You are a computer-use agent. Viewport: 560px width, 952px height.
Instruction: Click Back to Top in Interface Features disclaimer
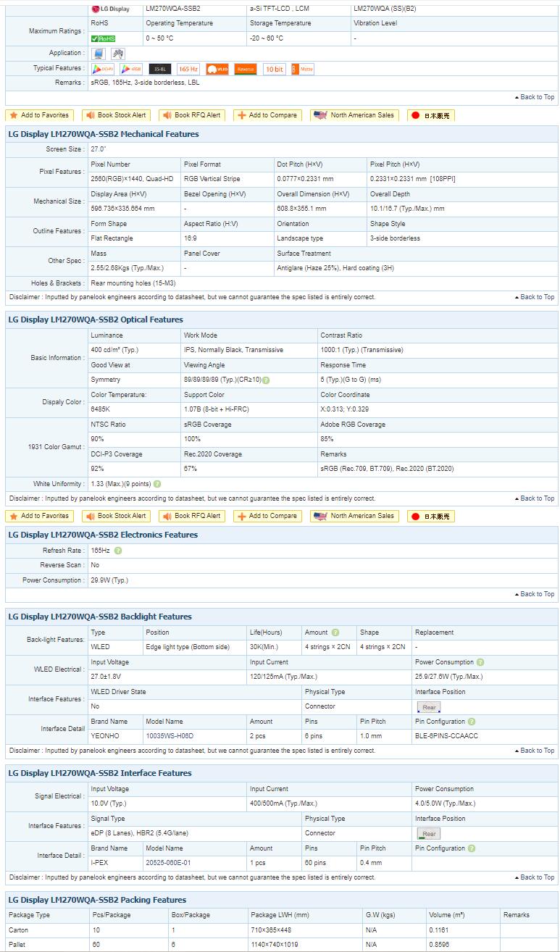pyautogui.click(x=535, y=877)
